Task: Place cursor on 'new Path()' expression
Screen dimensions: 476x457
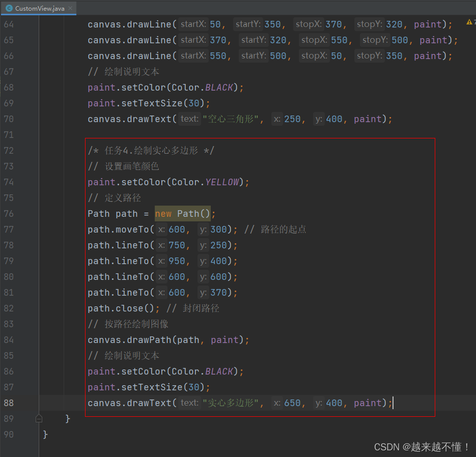Action: pyautogui.click(x=182, y=214)
